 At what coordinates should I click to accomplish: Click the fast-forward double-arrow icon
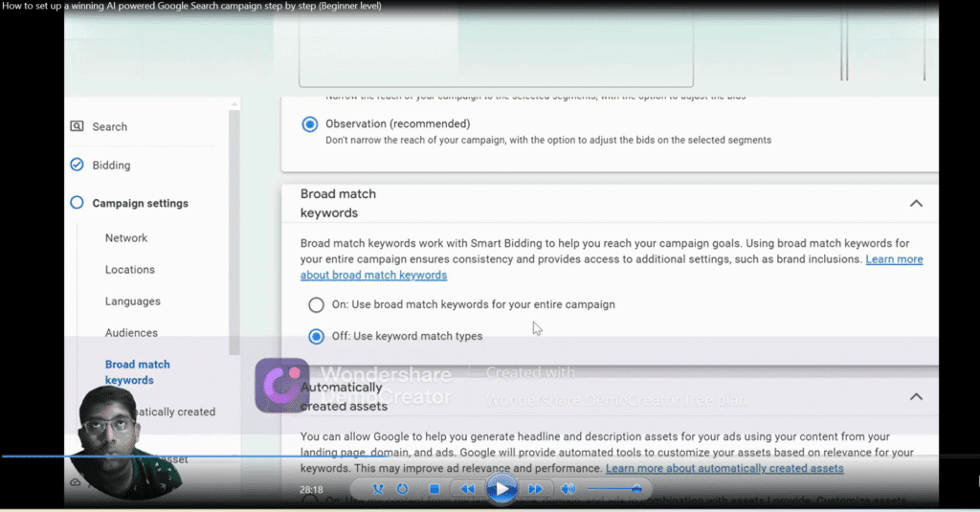click(x=535, y=489)
